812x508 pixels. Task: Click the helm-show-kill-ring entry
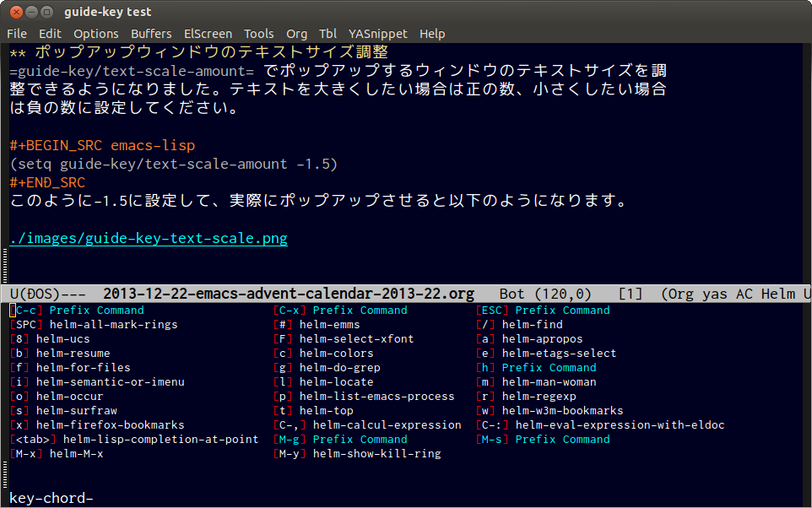(357, 454)
